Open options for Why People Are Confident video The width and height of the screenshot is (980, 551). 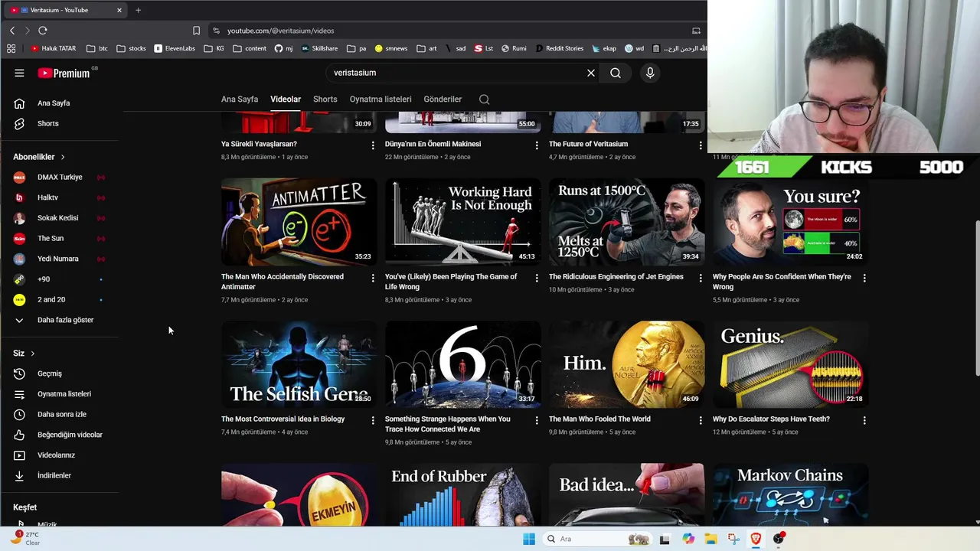[864, 279]
